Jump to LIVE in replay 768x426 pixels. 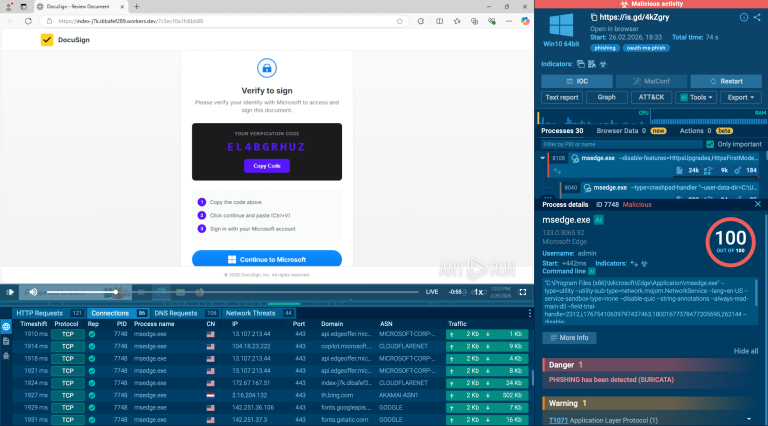(432, 292)
